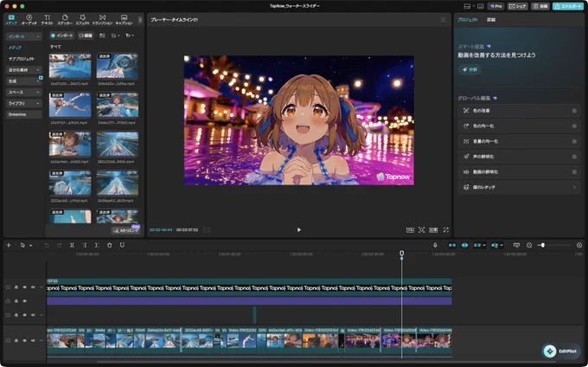This screenshot has width=588, height=367.
Task: Toggle 色の均一化 switch
Action: click(x=574, y=126)
